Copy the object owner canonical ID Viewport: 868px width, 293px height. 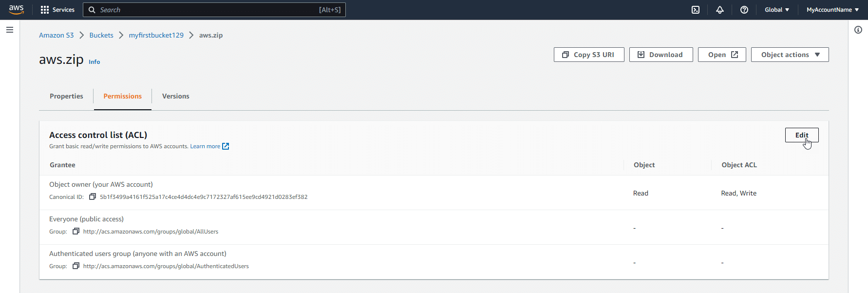tap(93, 197)
